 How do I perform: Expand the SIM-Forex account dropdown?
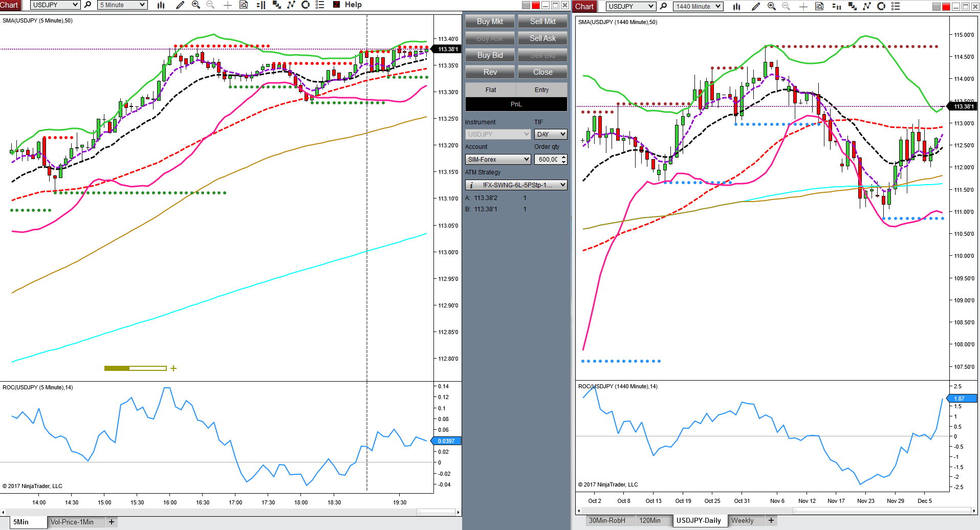(x=498, y=160)
